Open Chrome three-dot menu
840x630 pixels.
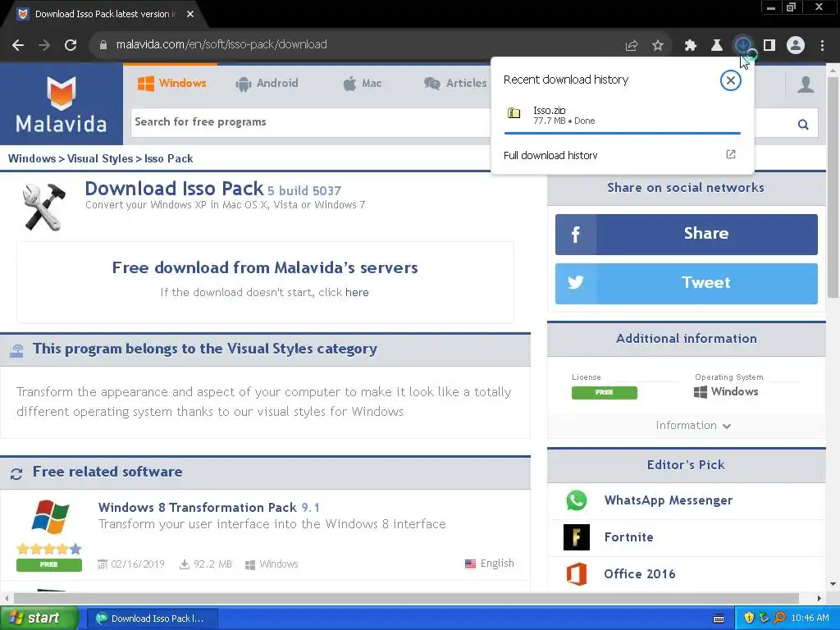point(822,46)
